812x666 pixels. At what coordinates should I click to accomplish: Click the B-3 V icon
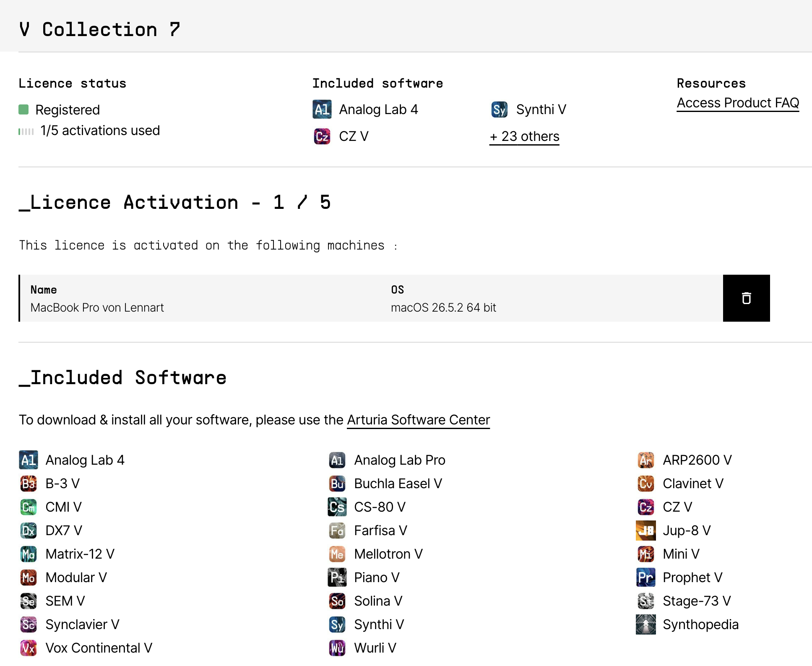29,484
